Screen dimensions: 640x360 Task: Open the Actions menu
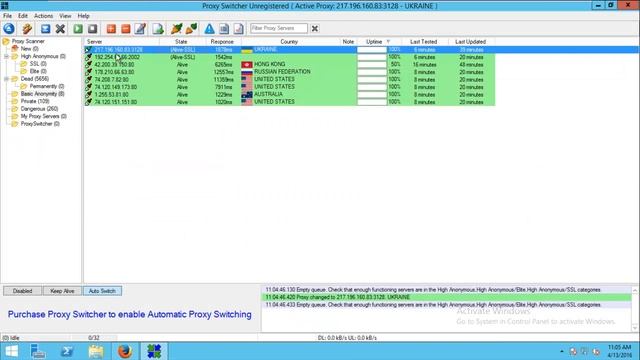coord(43,16)
